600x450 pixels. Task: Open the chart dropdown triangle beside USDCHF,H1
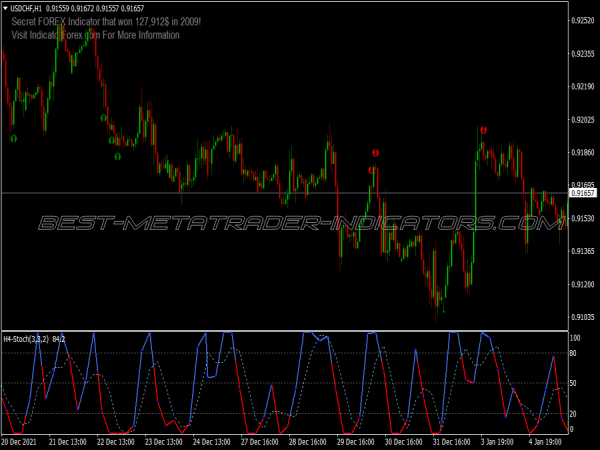(5, 8)
